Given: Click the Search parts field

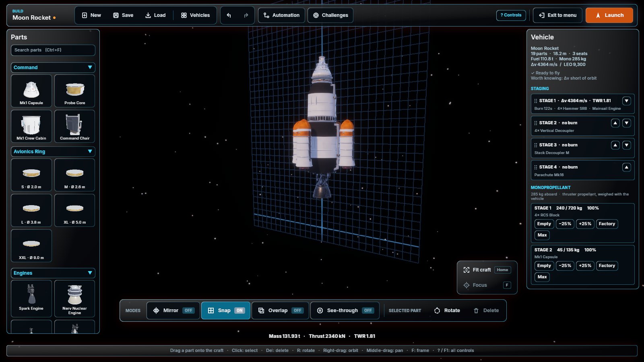Looking at the screenshot, I should [53, 50].
